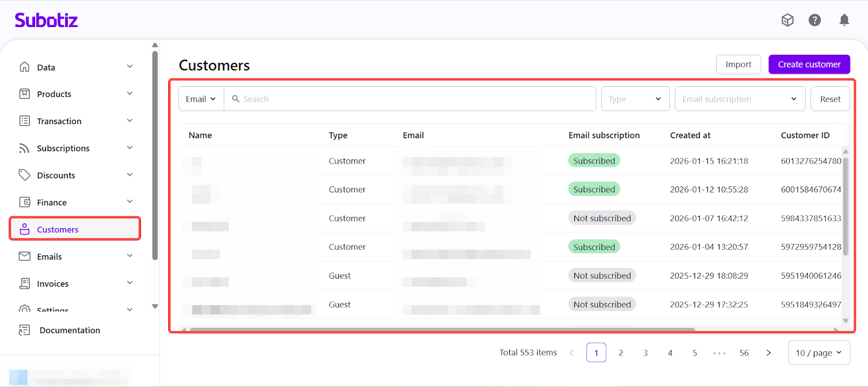This screenshot has width=868, height=387.
Task: Go to page 56 in pagination
Action: pyautogui.click(x=744, y=353)
